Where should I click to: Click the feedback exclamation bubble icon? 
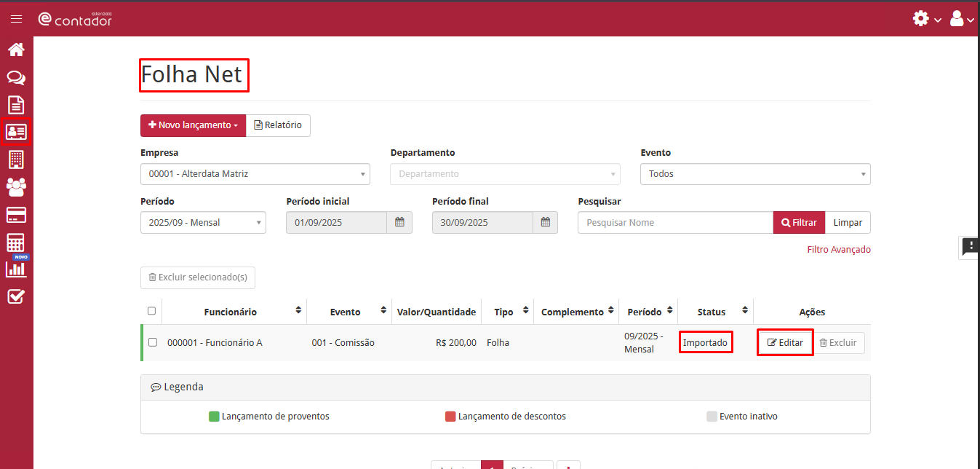coord(970,247)
